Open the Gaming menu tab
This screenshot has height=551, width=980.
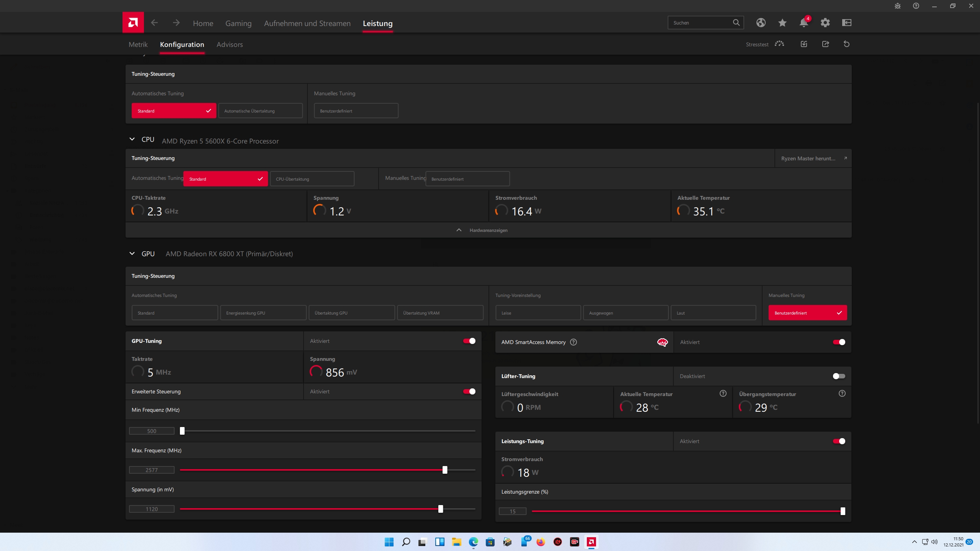tap(238, 23)
